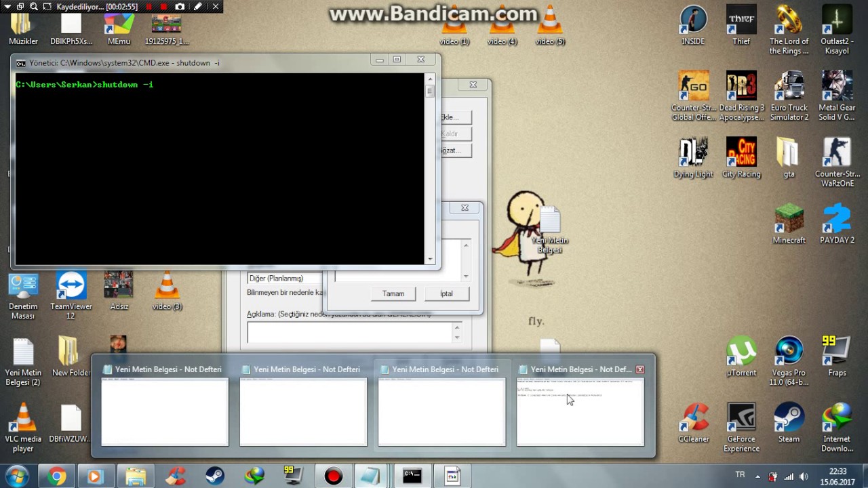Viewport: 868px width, 488px height.
Task: Open Counter-Strike Global Offensive desktop shortcut
Action: (x=694, y=96)
